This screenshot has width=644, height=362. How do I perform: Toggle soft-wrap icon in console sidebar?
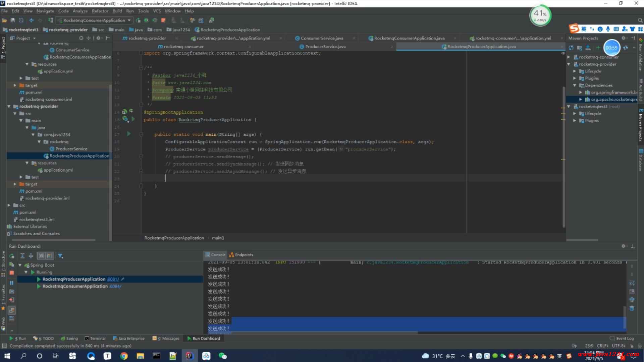point(632,283)
